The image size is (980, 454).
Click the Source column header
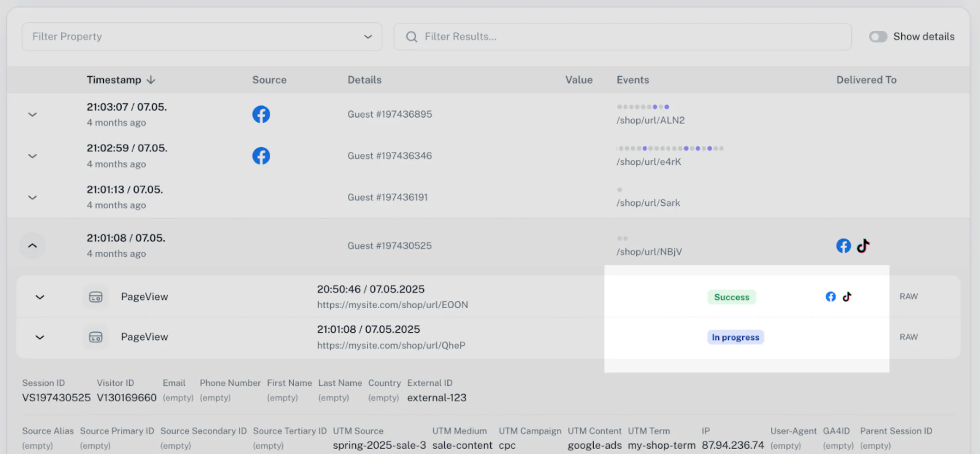pos(269,80)
